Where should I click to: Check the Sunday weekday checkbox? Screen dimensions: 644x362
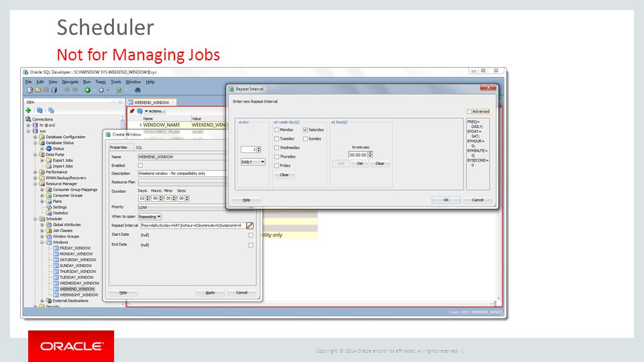point(305,139)
